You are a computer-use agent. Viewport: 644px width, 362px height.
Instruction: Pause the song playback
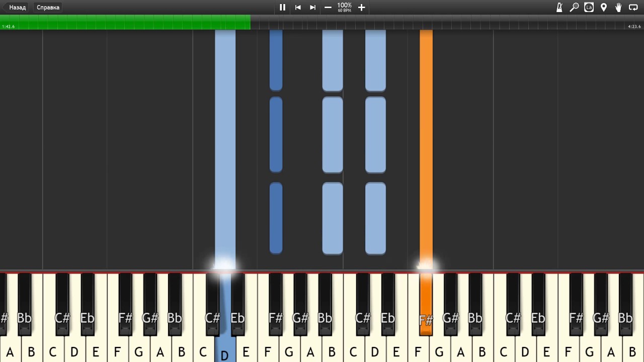coord(282,8)
